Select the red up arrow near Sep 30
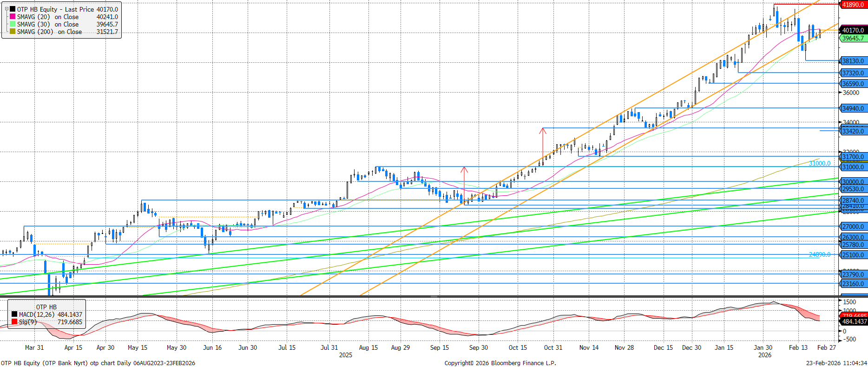This screenshot has width=868, height=367. 464,170
